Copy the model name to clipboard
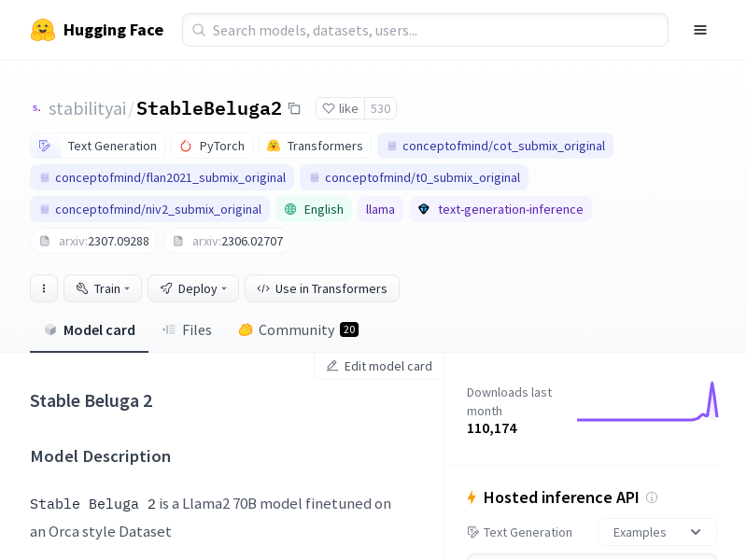The height and width of the screenshot is (560, 747). coord(294,109)
